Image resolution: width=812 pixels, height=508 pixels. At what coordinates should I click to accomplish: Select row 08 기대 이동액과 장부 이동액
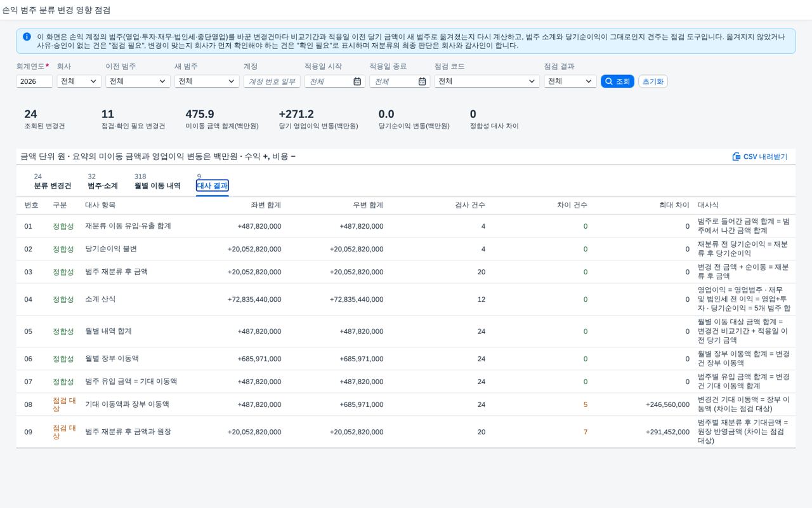[x=406, y=404]
